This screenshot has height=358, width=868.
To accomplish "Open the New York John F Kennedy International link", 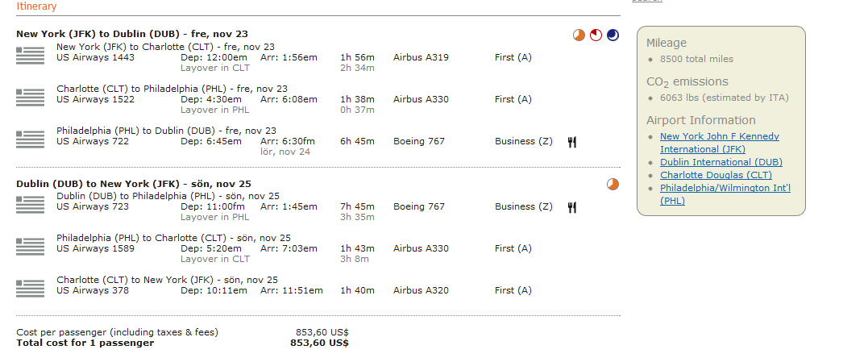I will pyautogui.click(x=719, y=143).
